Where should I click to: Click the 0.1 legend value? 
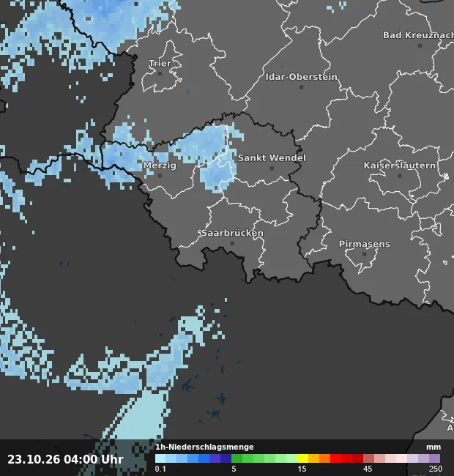click(160, 469)
